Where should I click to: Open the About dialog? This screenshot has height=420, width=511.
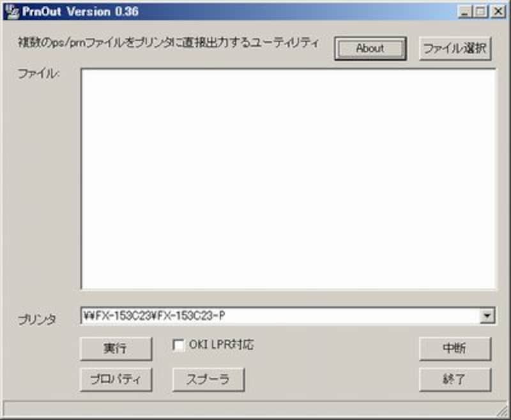point(370,47)
